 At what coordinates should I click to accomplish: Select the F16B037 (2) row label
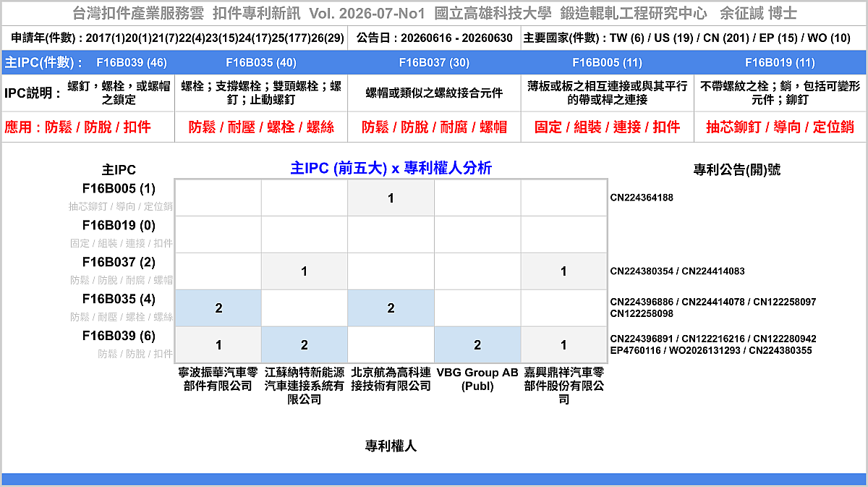click(x=119, y=262)
